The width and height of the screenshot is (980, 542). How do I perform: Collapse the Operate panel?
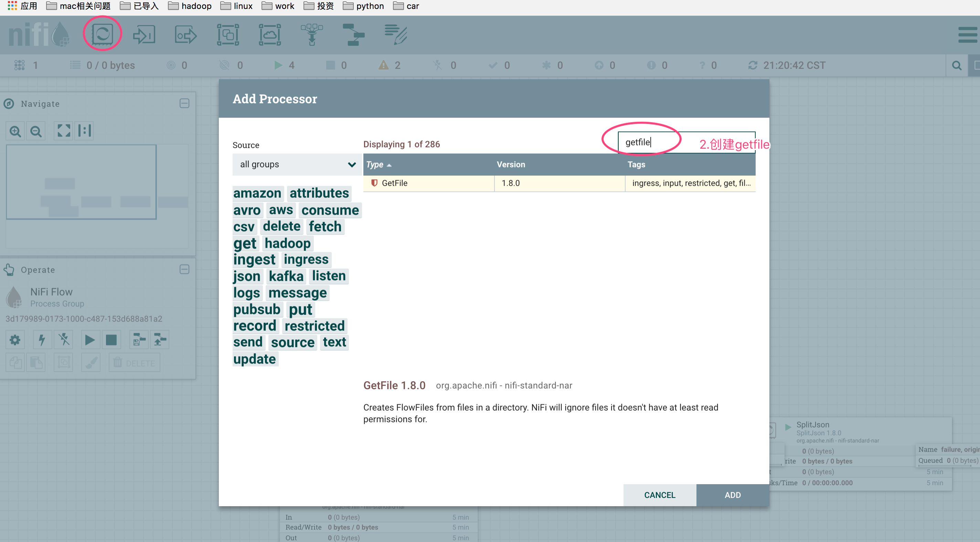[x=184, y=270]
